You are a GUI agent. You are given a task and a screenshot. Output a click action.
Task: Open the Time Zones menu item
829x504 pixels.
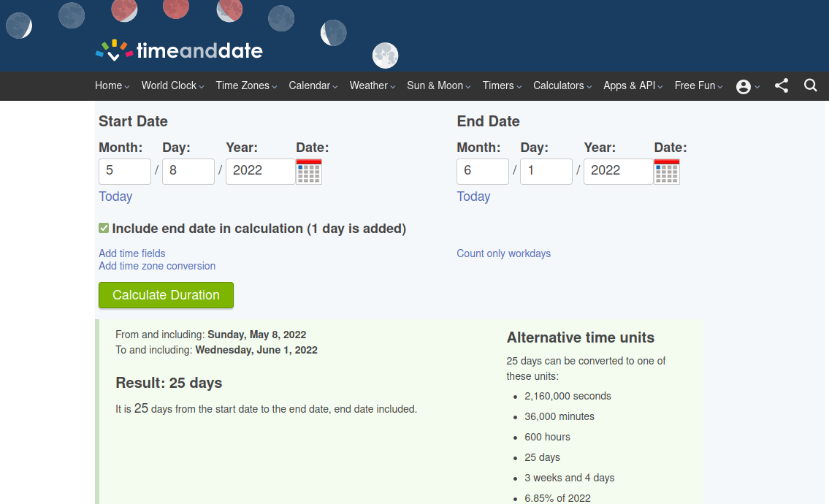click(x=242, y=85)
